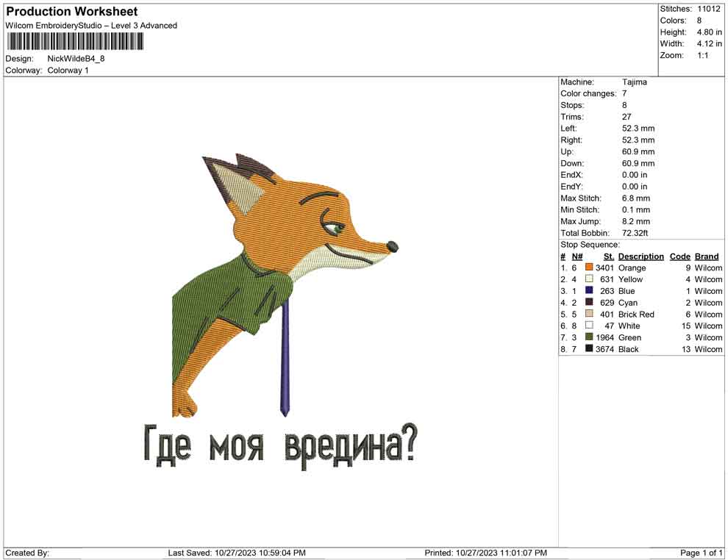The image size is (728, 560).
Task: Click the Code column header
Action: point(679,256)
